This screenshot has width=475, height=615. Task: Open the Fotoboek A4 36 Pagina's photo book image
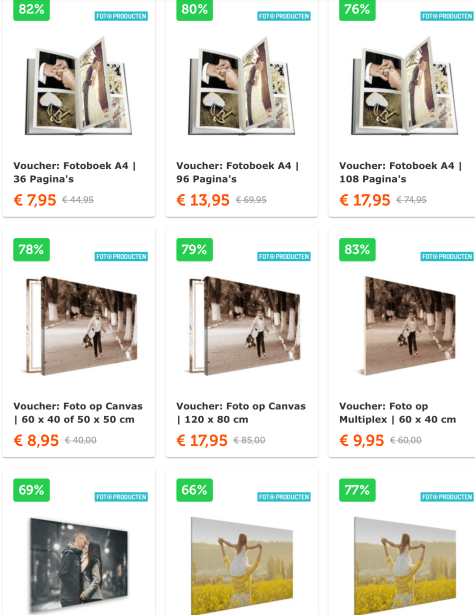click(78, 86)
